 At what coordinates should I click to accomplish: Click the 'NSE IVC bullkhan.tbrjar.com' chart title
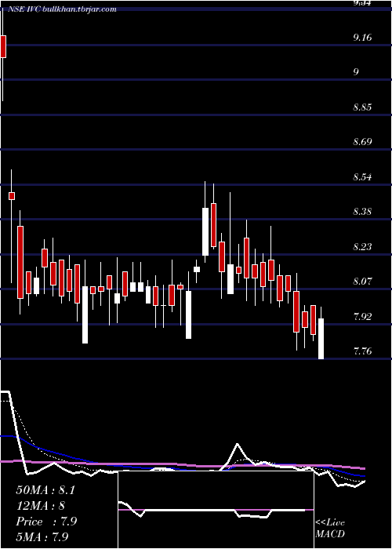coord(62,9)
